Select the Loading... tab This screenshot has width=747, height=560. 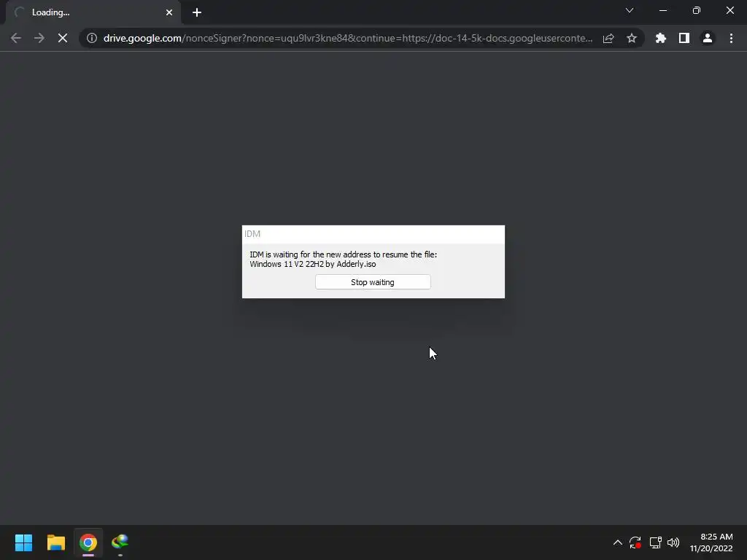(x=93, y=12)
